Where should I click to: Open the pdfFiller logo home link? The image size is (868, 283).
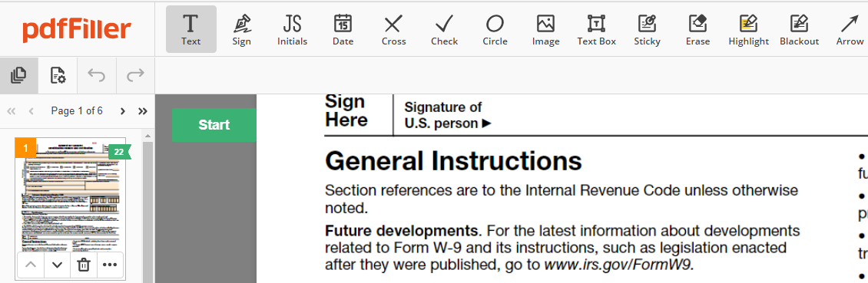click(x=77, y=29)
